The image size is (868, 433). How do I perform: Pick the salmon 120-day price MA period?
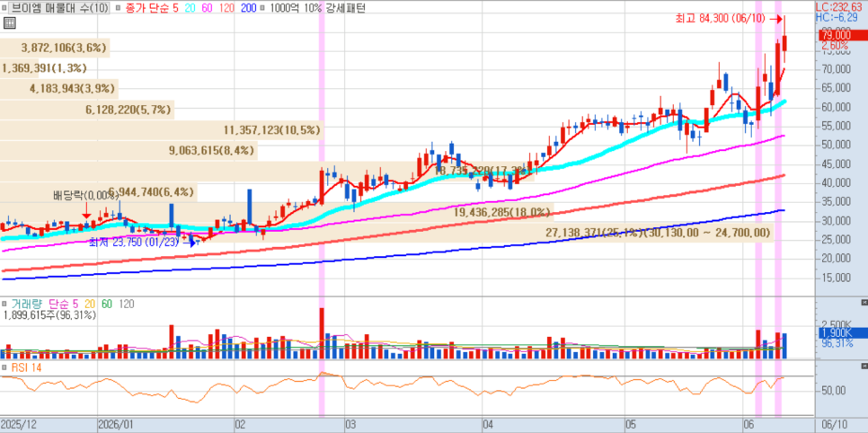tap(228, 8)
